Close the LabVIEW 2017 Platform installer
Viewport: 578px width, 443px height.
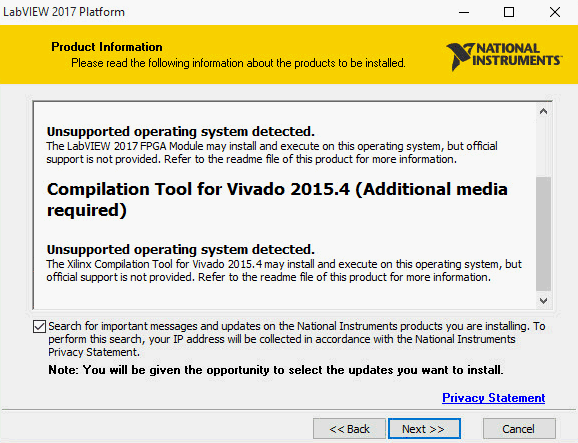click(554, 12)
